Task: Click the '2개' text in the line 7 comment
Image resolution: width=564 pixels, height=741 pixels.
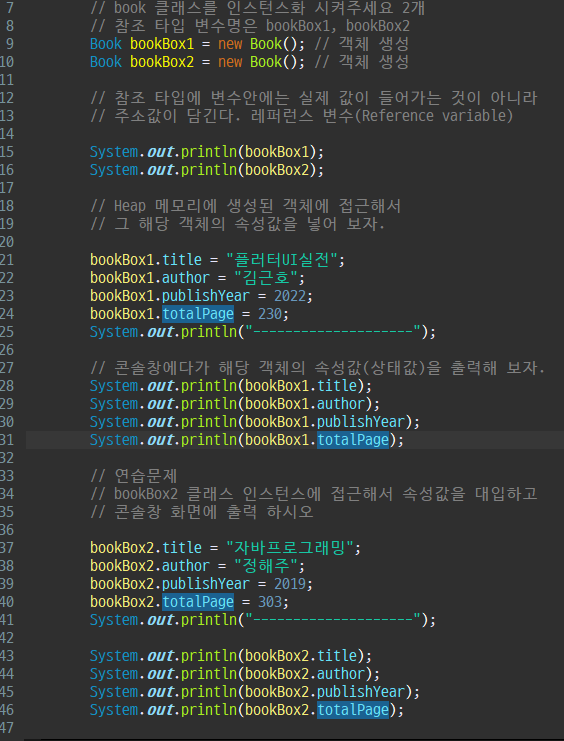Action: 413,8
